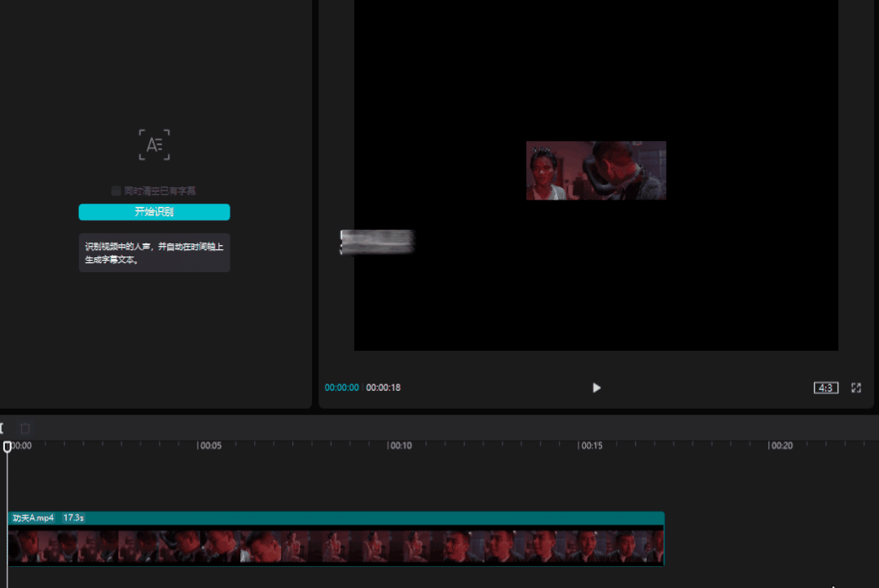
Task: Click the 00:05 mark on timeline ruler
Action: click(209, 445)
